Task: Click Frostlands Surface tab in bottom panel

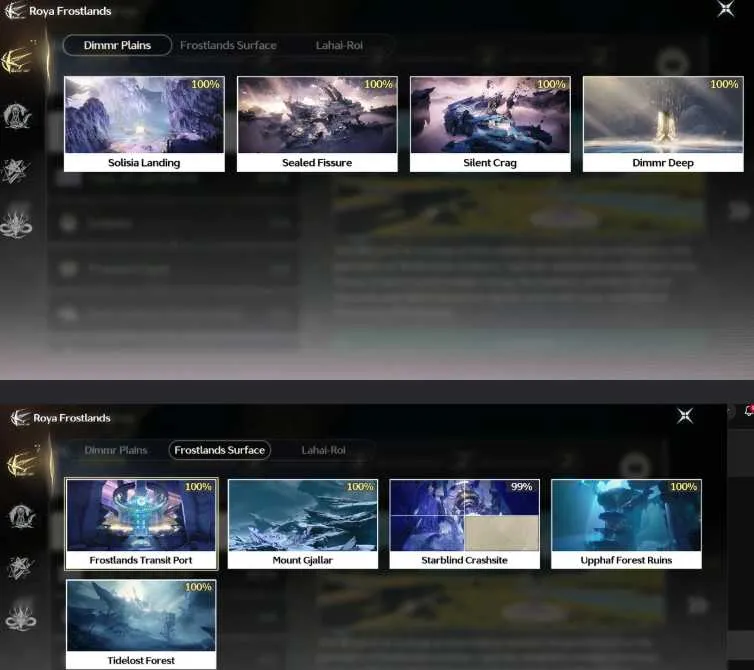Action: [219, 450]
